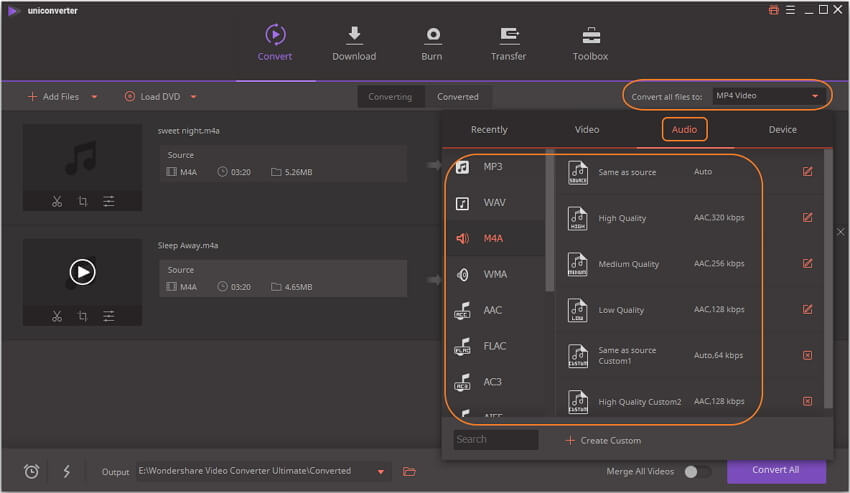
Task: Open the sweet night.m4a music thumbnail
Action: [82, 158]
